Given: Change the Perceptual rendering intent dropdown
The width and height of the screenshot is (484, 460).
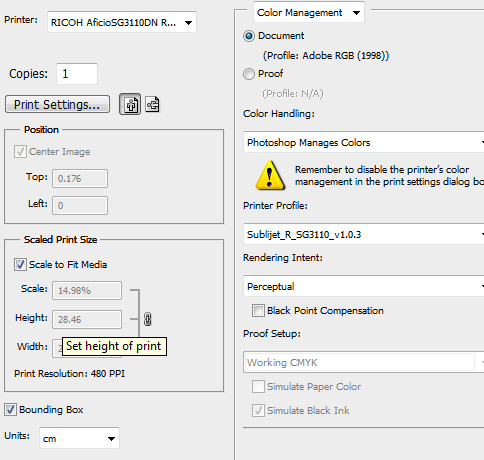Looking at the screenshot, I should (364, 286).
